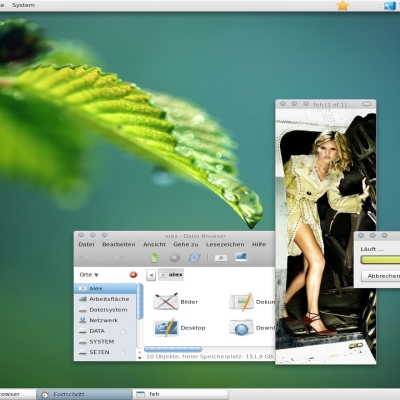
Task: Click the sidebar vertical scrollbar handle
Action: tap(140, 301)
